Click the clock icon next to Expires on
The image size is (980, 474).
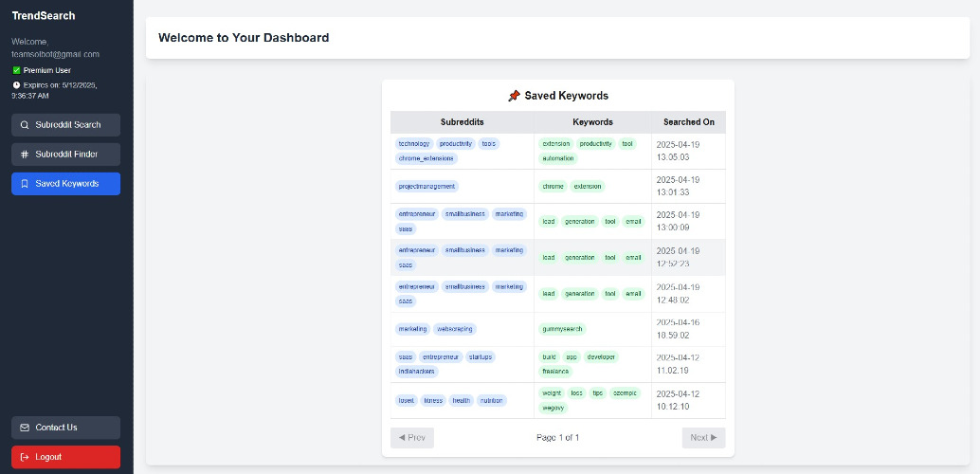pyautogui.click(x=16, y=84)
